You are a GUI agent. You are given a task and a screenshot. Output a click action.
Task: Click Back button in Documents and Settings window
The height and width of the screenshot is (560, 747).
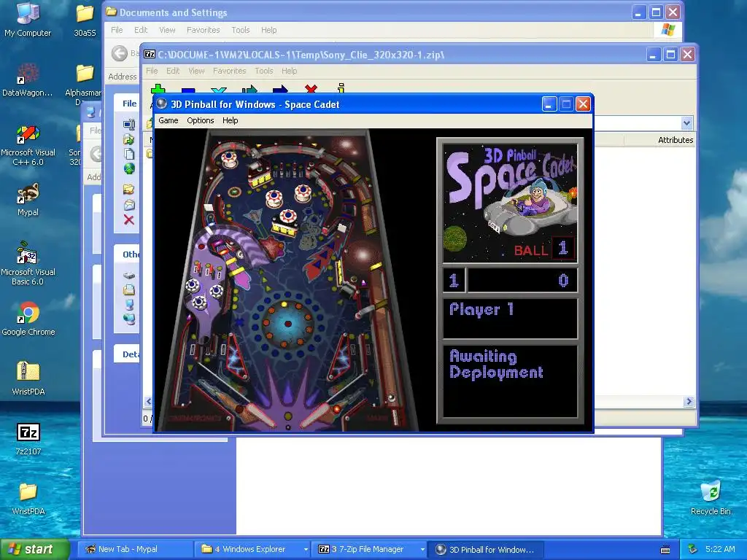pyautogui.click(x=120, y=52)
